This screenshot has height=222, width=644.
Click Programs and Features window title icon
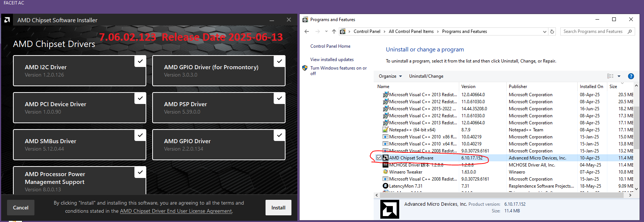point(305,20)
